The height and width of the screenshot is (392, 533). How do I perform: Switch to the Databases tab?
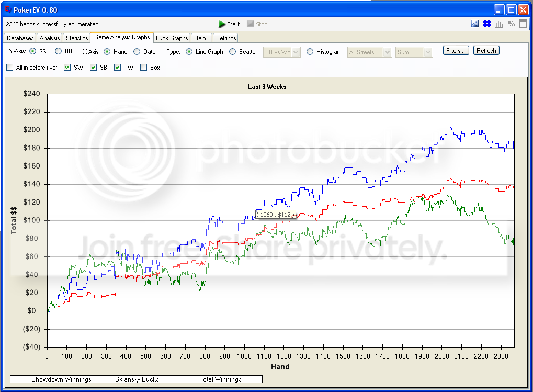click(x=20, y=38)
